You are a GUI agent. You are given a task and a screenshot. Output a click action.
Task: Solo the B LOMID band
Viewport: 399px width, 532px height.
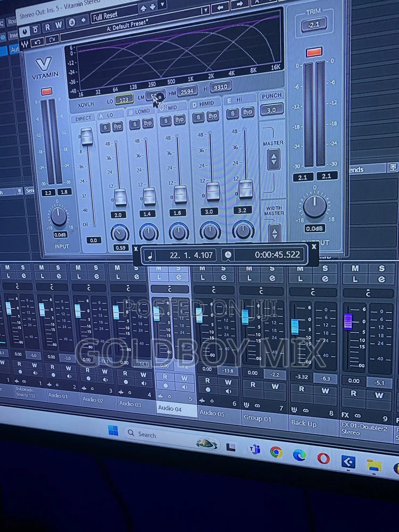point(135,124)
